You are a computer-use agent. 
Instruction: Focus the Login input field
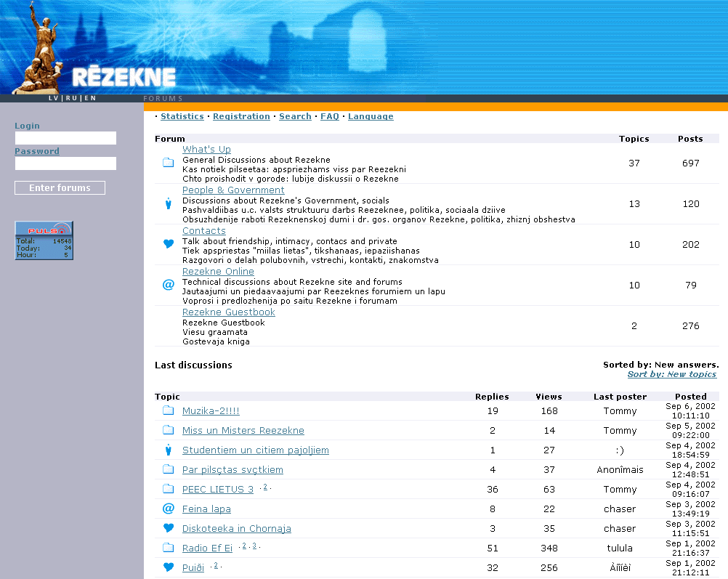[65, 138]
